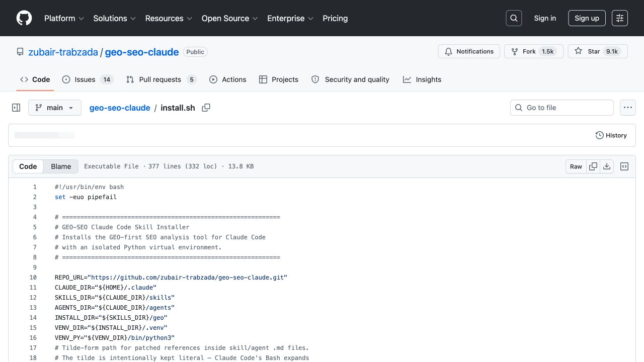
Task: Click the REPO_URL code line
Action: pyautogui.click(x=171, y=278)
